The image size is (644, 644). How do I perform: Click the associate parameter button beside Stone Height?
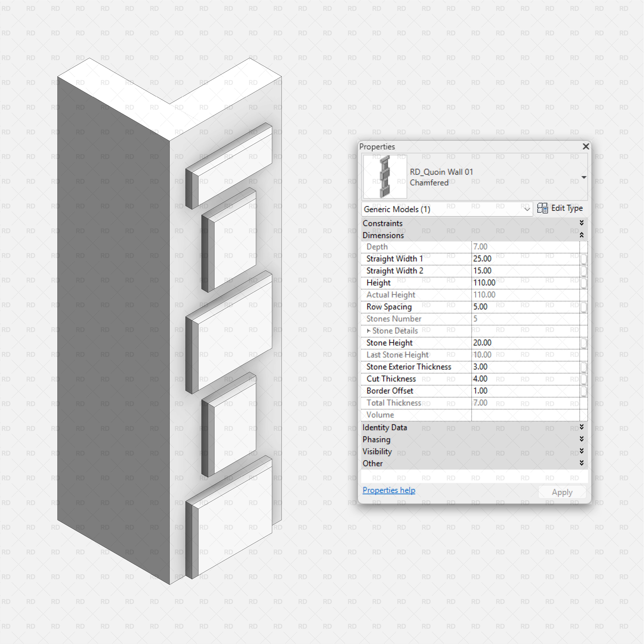(x=584, y=343)
